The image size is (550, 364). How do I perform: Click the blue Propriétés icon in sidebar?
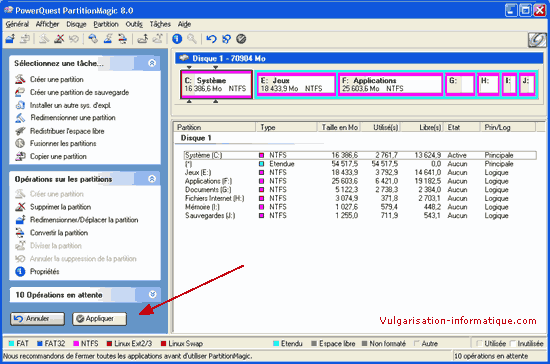pyautogui.click(x=20, y=271)
